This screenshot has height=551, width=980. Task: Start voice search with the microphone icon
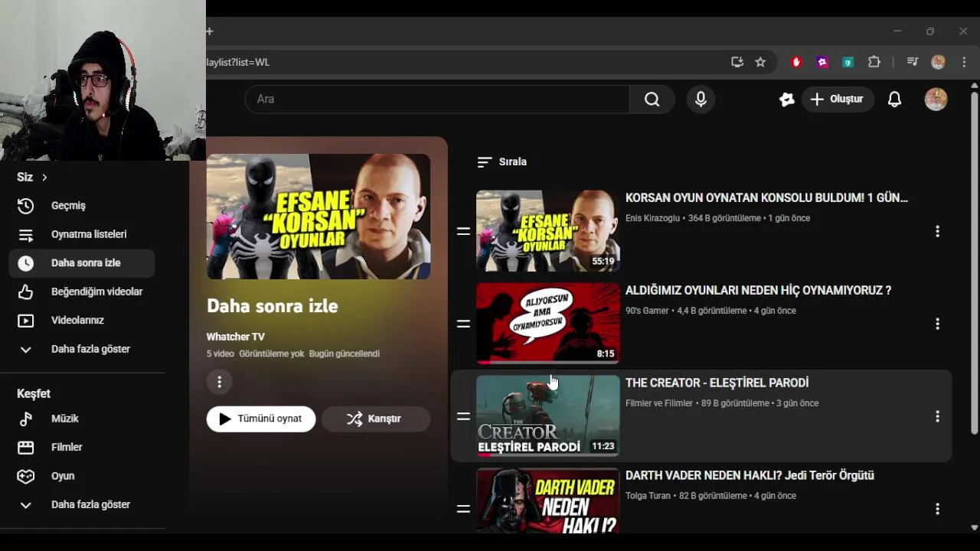(x=701, y=99)
